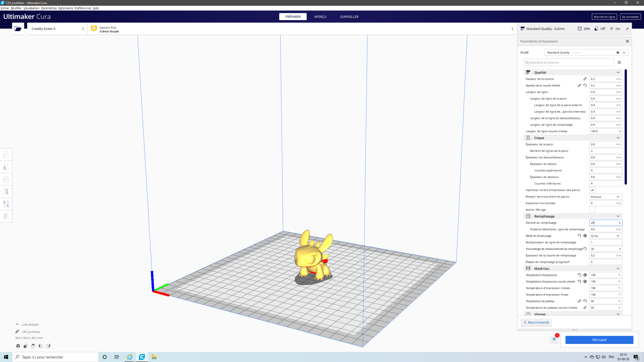Select the PRÉPARER tab
This screenshot has height=362, width=644.
293,17
